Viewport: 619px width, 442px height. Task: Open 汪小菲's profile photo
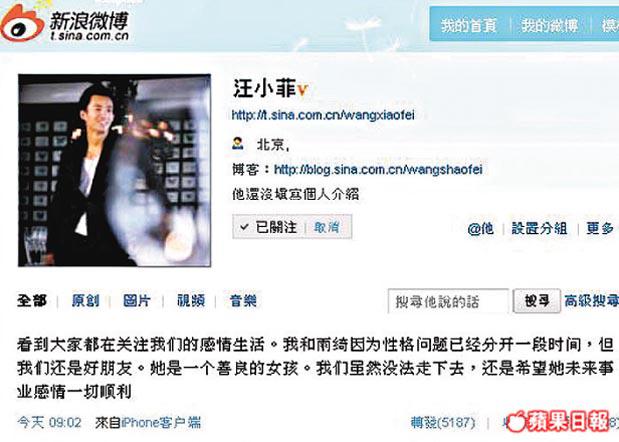point(114,170)
